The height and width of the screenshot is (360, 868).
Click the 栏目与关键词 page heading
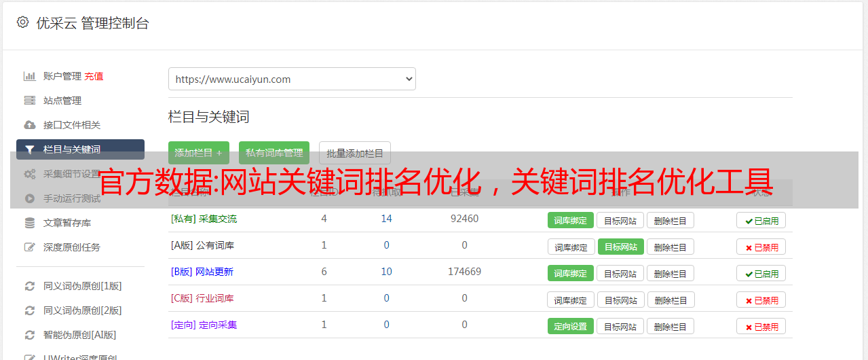[209, 117]
